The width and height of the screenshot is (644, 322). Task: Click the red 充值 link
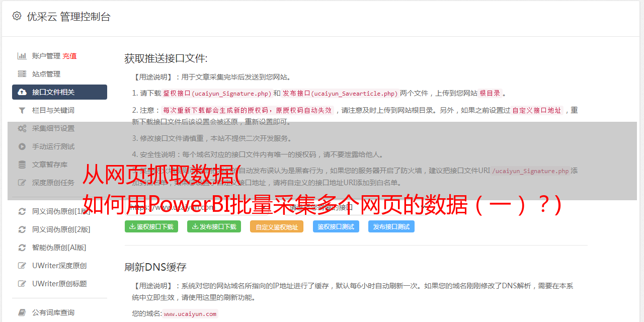pos(70,56)
